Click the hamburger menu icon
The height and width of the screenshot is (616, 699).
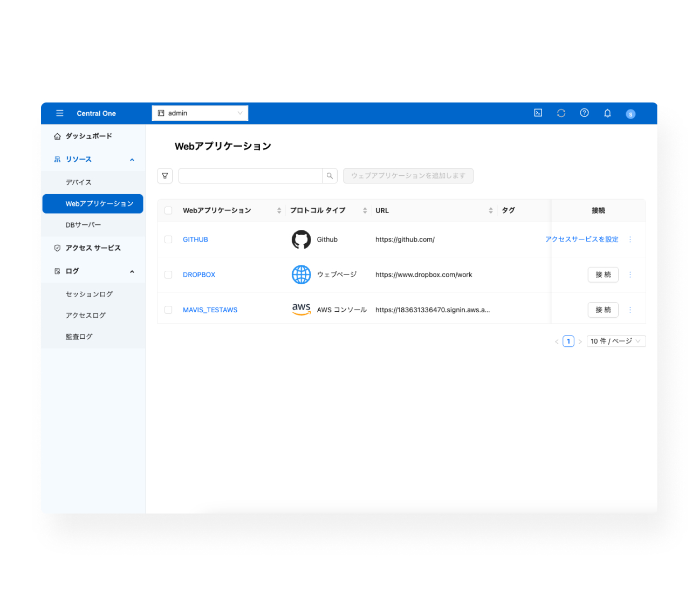[x=60, y=113]
